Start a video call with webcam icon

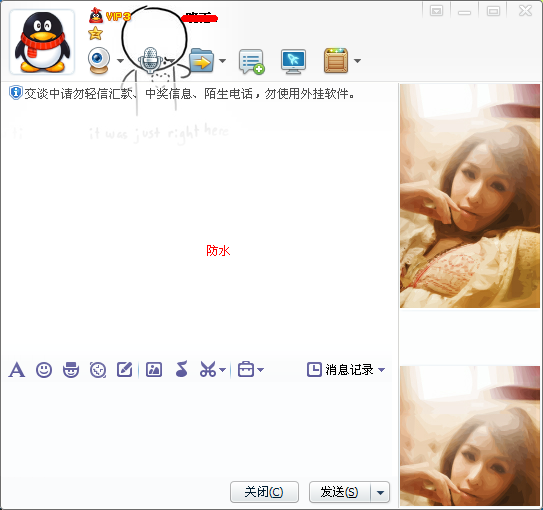point(99,61)
